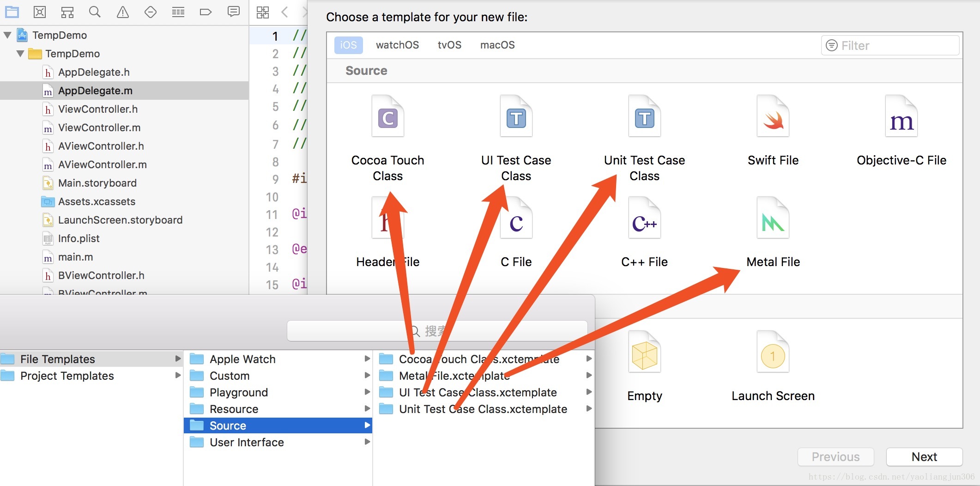The height and width of the screenshot is (486, 980).
Task: Go back with the editor's left chevron
Action: pyautogui.click(x=285, y=12)
